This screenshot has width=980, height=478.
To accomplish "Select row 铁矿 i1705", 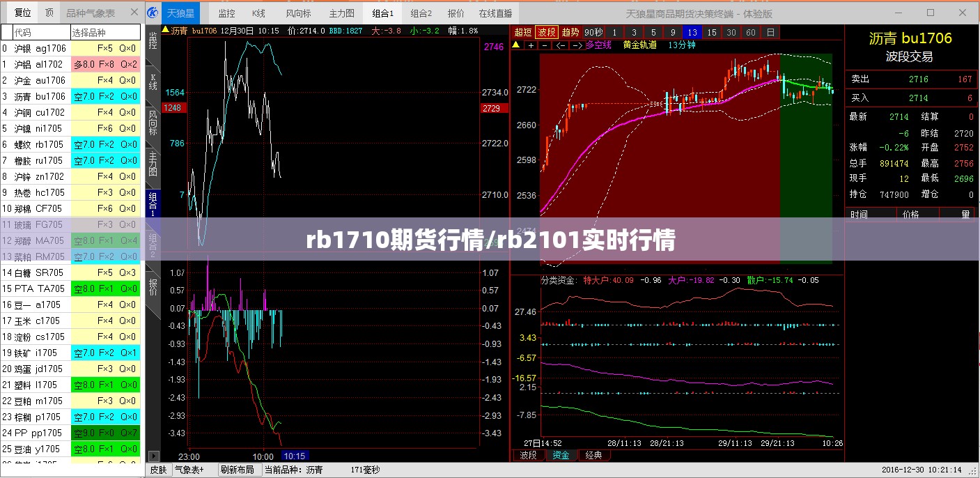I will [x=70, y=353].
